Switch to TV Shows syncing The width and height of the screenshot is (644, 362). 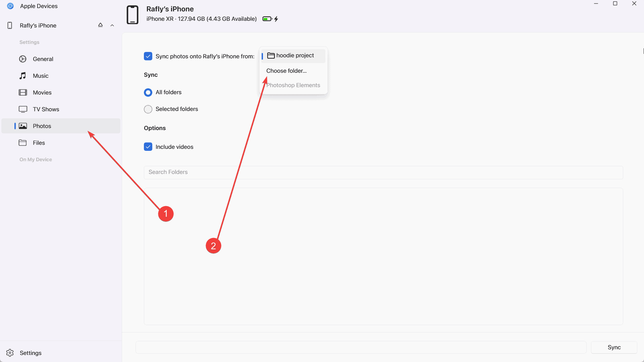pyautogui.click(x=46, y=109)
